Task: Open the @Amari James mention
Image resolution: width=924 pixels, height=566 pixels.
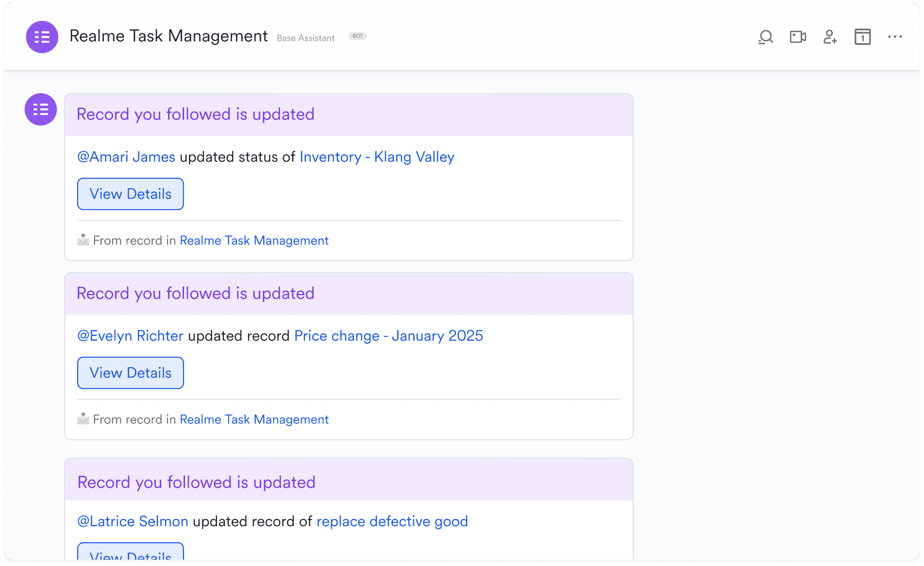Action: click(126, 157)
